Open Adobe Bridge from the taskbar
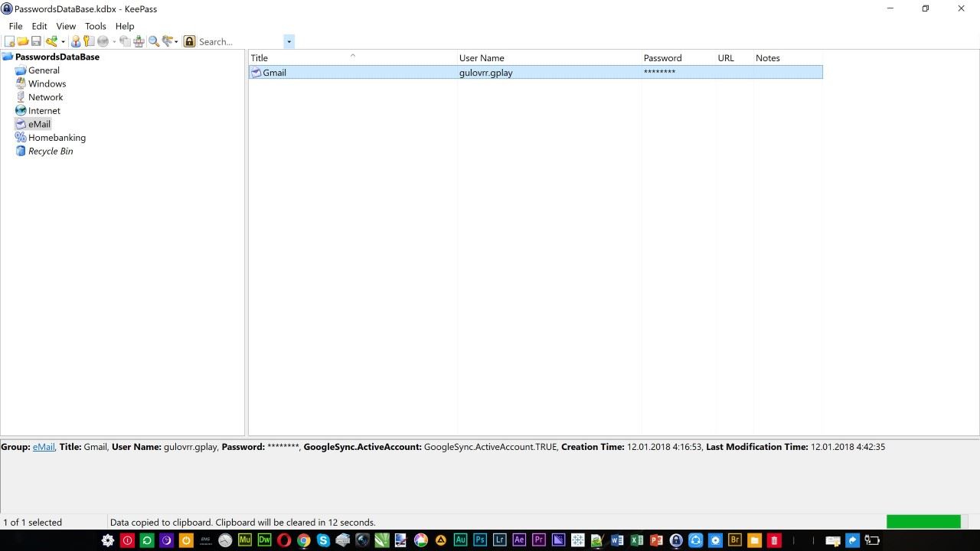Screen dimensions: 980x551 (x=735, y=540)
